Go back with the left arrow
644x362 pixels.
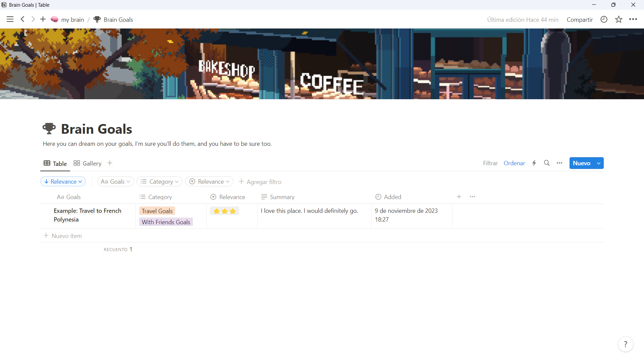click(22, 19)
